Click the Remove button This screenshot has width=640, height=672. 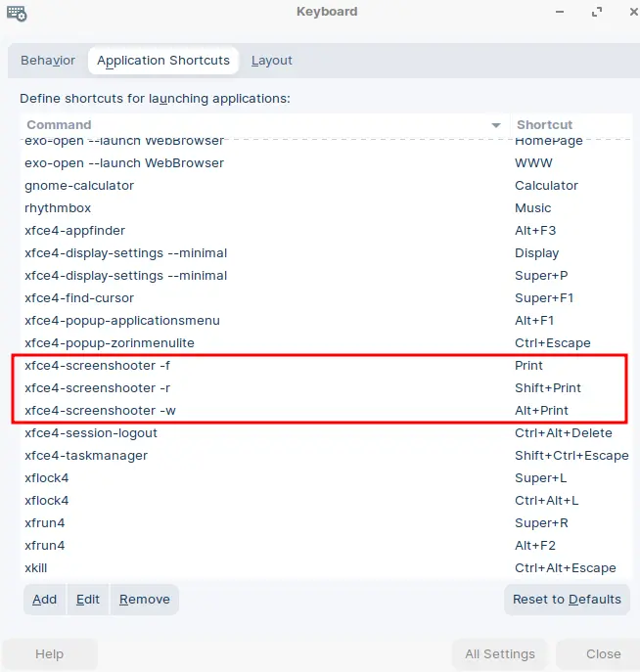pyautogui.click(x=145, y=600)
